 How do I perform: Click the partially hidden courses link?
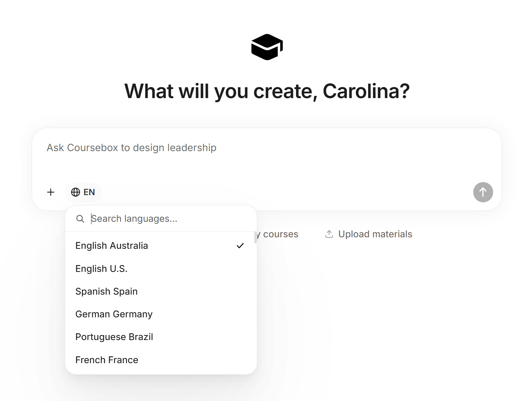[x=279, y=234]
